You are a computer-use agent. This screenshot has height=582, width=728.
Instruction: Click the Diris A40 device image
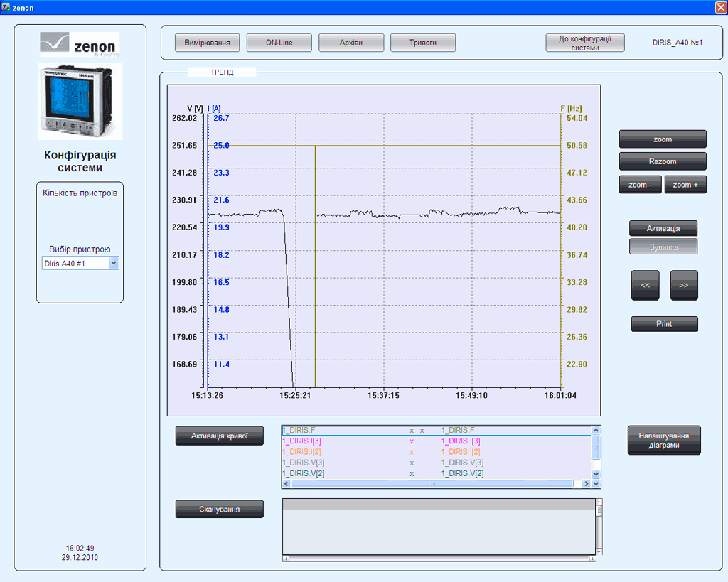[x=80, y=102]
